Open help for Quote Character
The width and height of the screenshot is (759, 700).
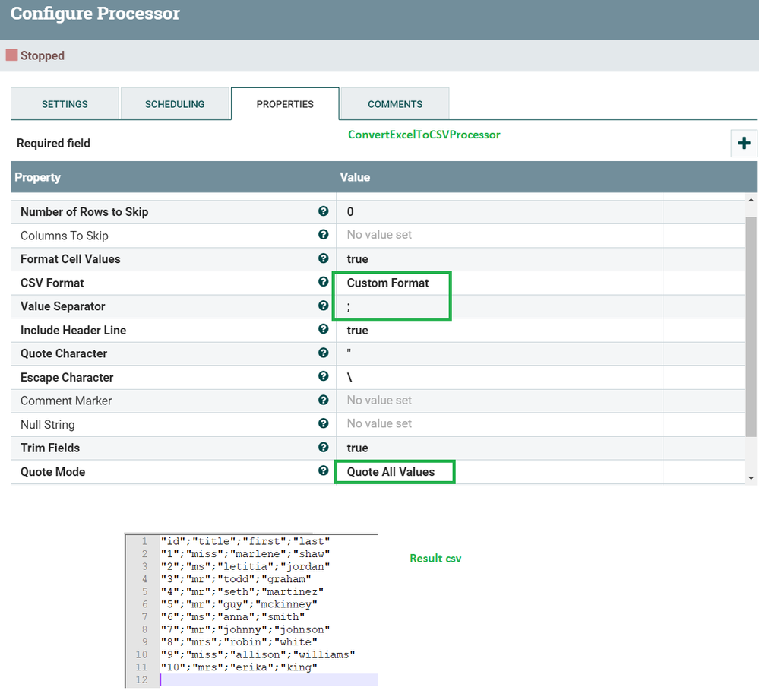tap(324, 353)
